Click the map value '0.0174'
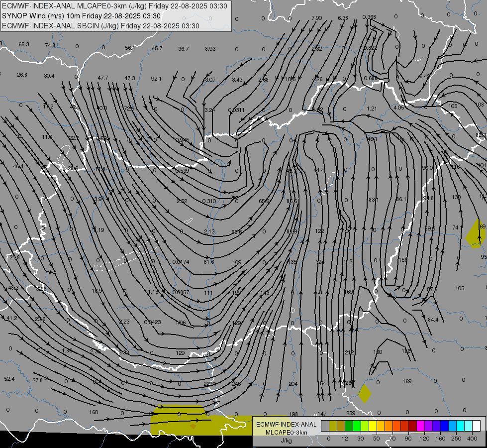487x448 pixels. pos(181,262)
